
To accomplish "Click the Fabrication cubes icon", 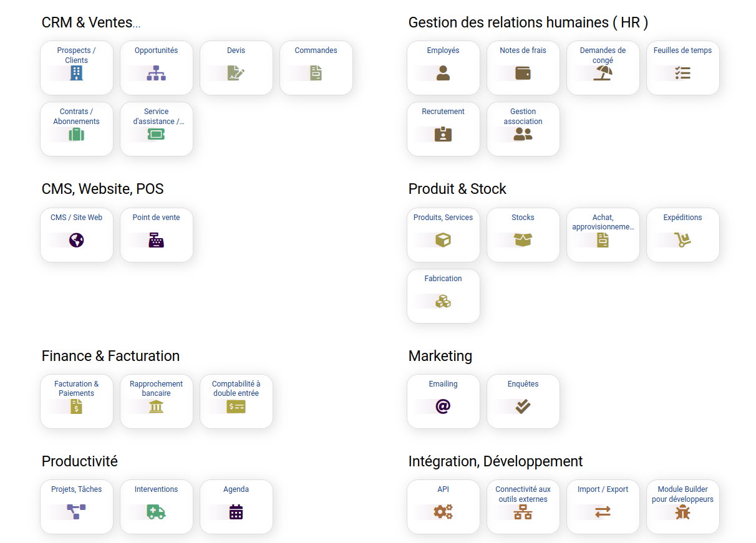I will 443,301.
